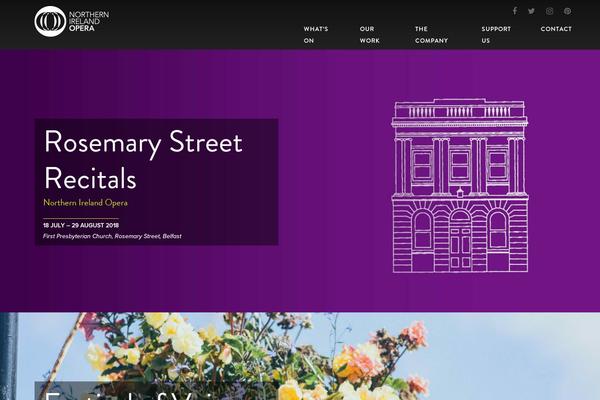Go to the Contact page
Screen dimensions: 600x400
coord(556,29)
